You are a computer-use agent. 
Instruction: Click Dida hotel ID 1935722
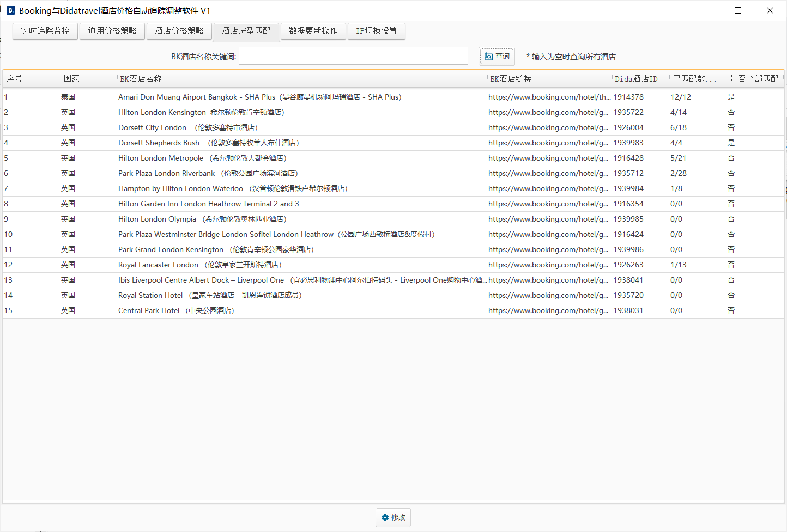(x=628, y=112)
